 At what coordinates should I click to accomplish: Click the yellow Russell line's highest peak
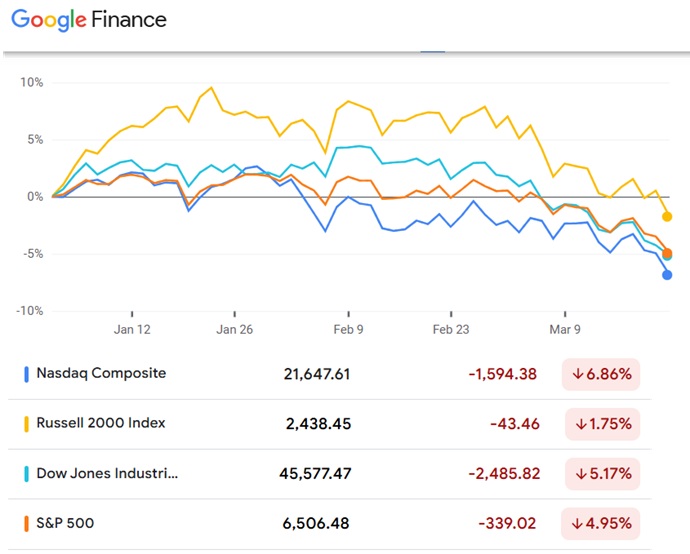(x=212, y=88)
